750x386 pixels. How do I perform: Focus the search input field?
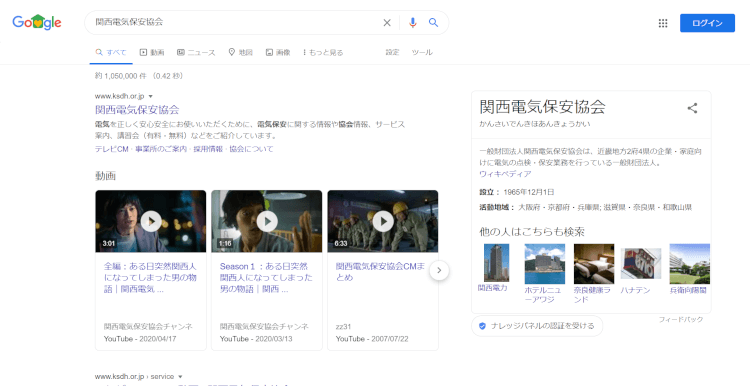pos(234,22)
